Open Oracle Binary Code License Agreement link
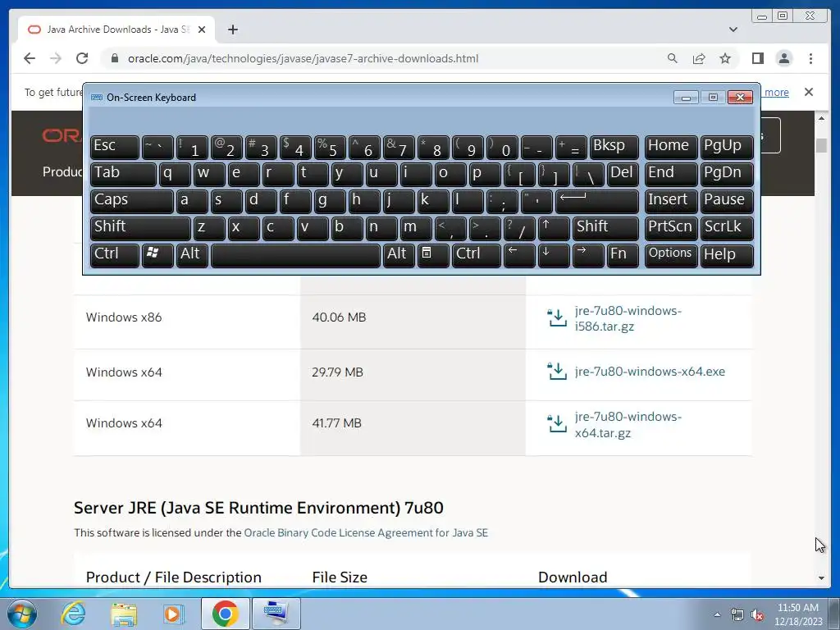 366,532
